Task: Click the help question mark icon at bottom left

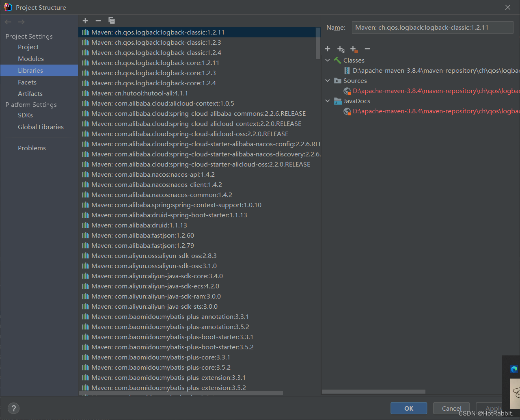Action: [x=13, y=408]
